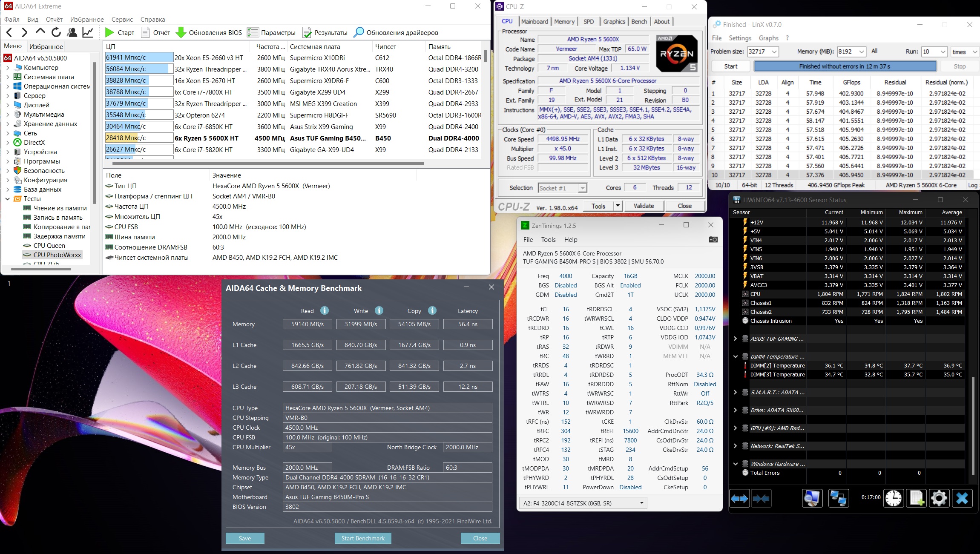Click ZenTimings screenshot camera icon
The height and width of the screenshot is (554, 980).
(713, 239)
